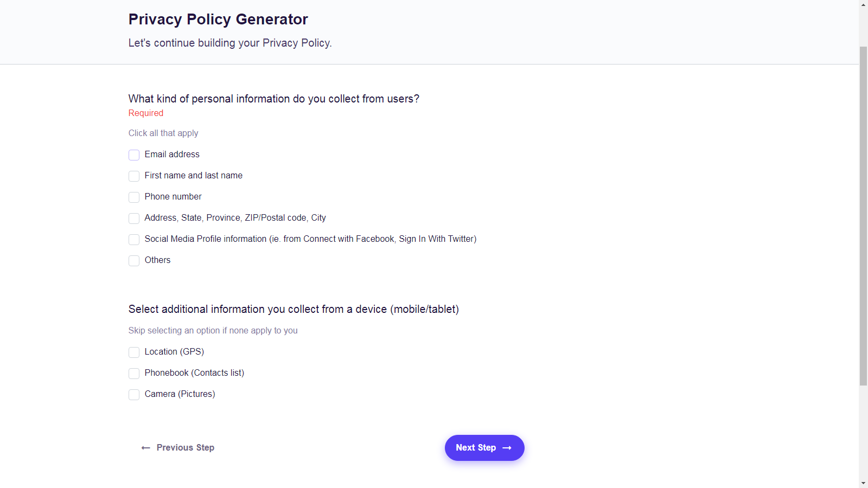The image size is (868, 488).
Task: Click the Email address label text
Action: click(172, 155)
